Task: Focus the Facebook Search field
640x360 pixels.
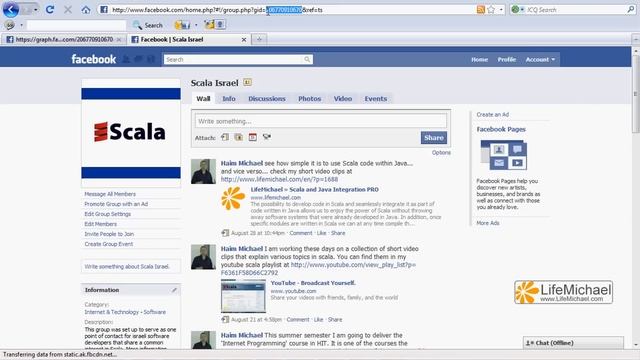Action: tap(234, 60)
